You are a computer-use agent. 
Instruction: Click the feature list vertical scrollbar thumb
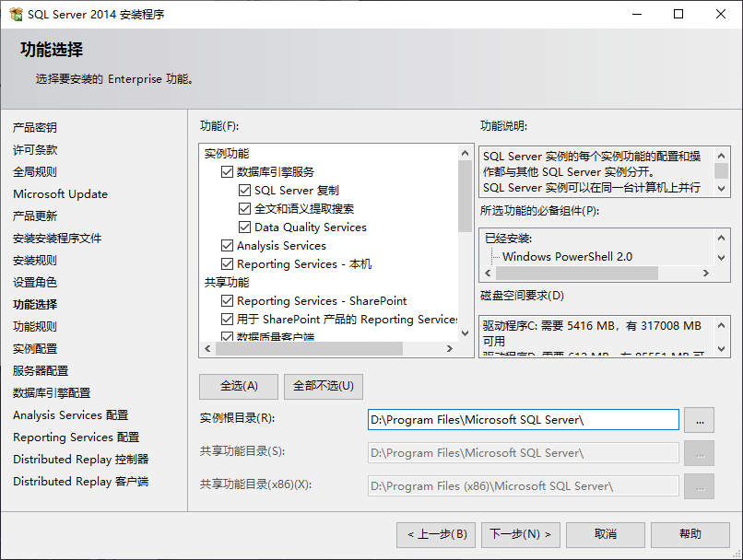465,196
